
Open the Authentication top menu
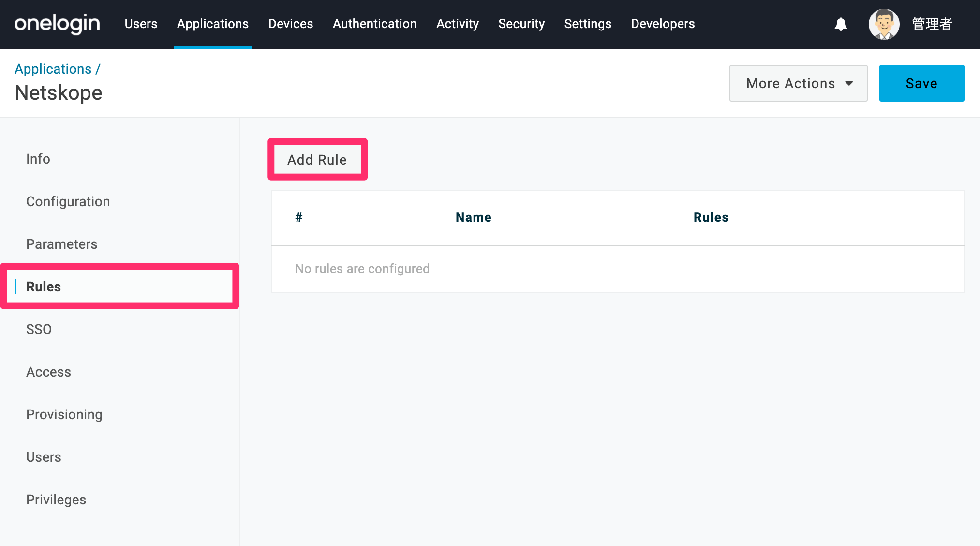(x=374, y=24)
